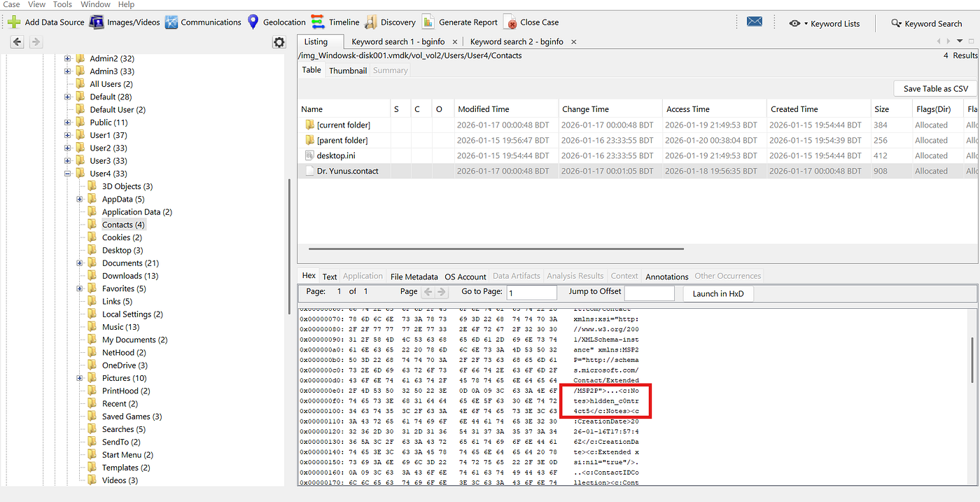The height and width of the screenshot is (502, 980).
Task: Open the Discovery tool
Action: (371, 22)
